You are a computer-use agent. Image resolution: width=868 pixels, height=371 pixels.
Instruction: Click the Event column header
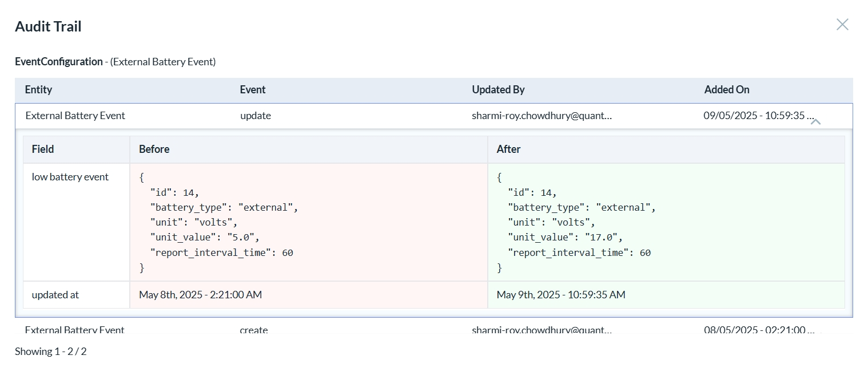click(253, 90)
